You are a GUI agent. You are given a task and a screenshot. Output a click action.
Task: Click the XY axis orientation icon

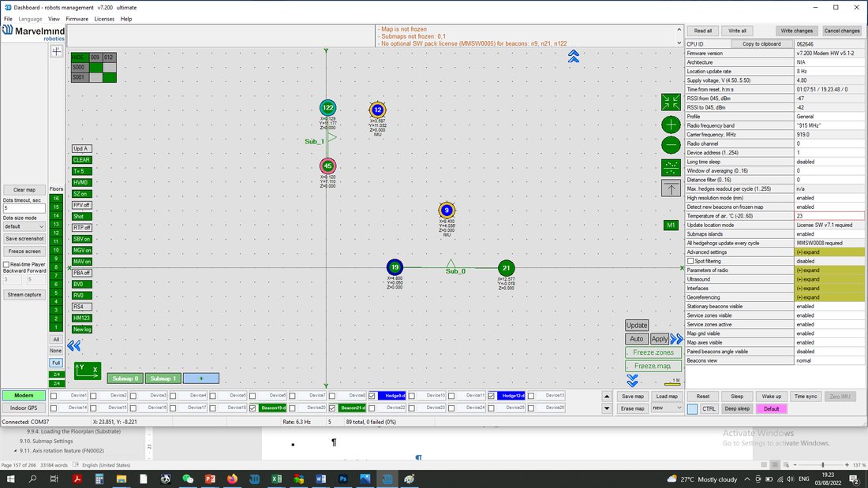click(88, 371)
